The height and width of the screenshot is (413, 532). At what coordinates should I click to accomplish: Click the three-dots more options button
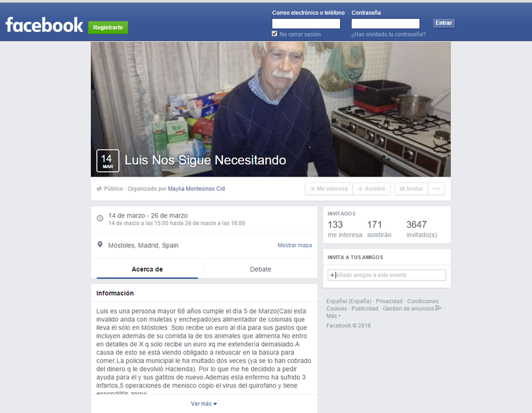(437, 189)
